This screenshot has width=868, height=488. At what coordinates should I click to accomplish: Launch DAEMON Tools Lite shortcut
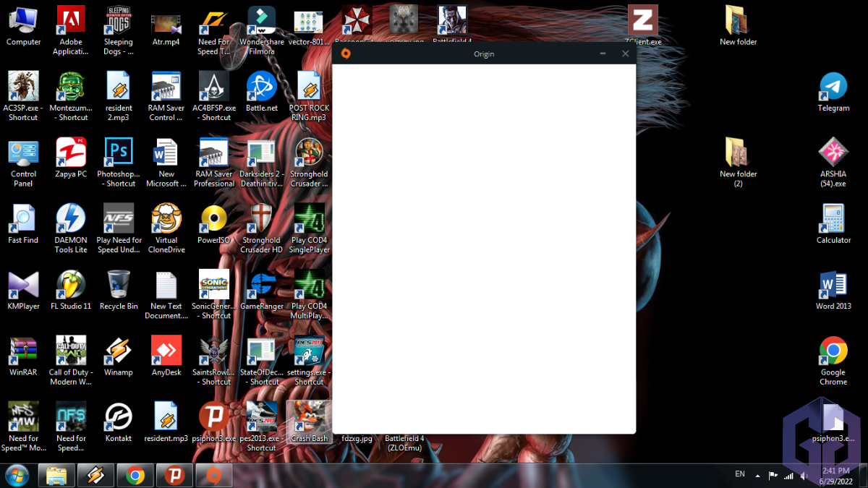tap(71, 228)
